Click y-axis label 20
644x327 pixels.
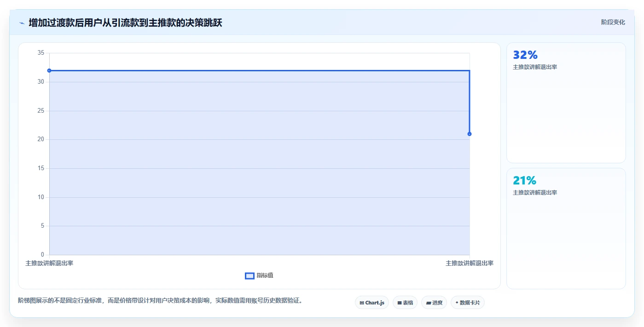click(x=41, y=139)
